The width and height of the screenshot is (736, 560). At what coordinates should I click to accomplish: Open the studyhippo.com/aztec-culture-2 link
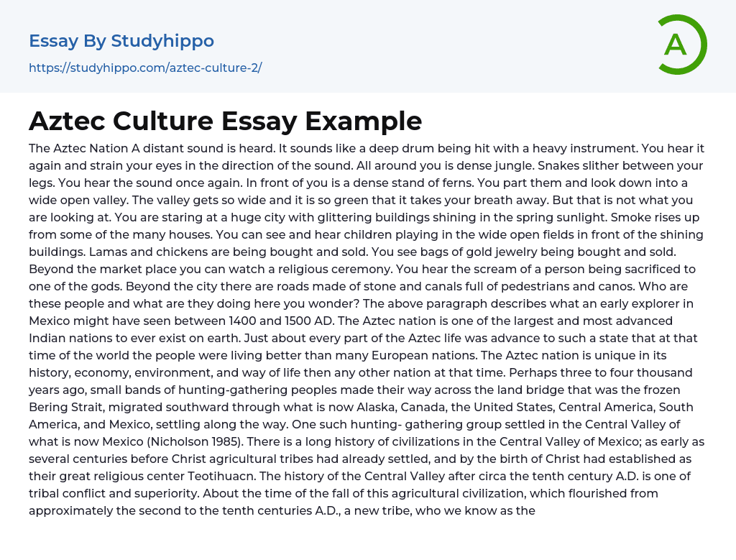coord(145,68)
